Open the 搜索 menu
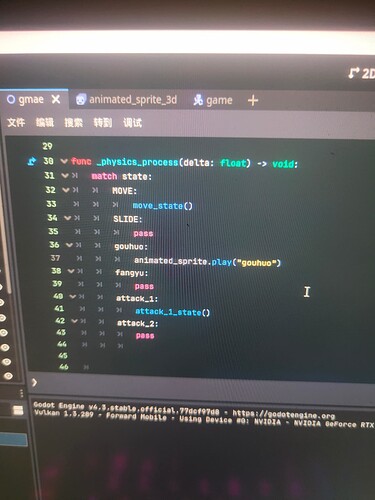375x500 pixels. pos(73,123)
